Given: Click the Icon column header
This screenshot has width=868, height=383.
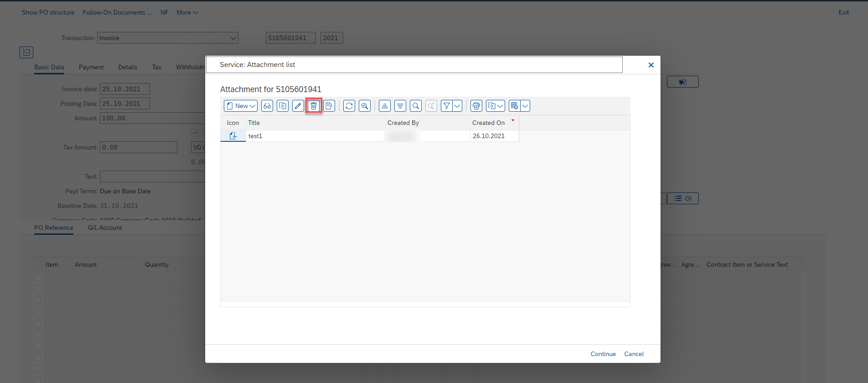Looking at the screenshot, I should point(233,123).
